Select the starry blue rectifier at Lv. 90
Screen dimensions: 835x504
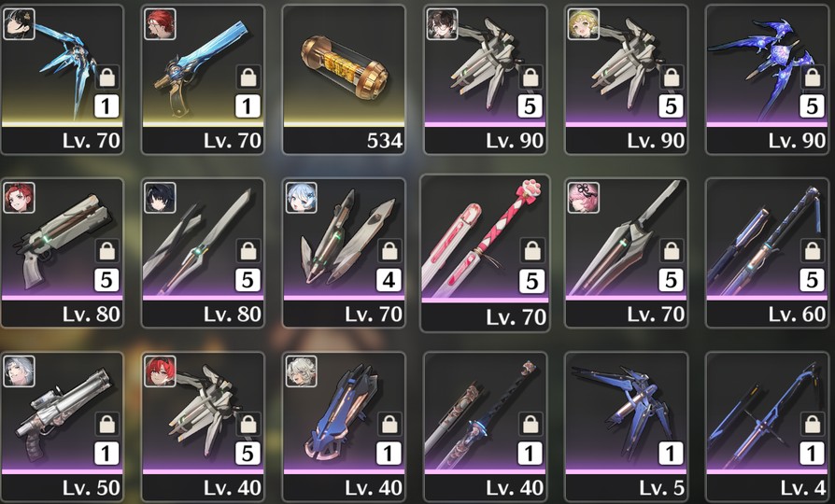tap(767, 80)
